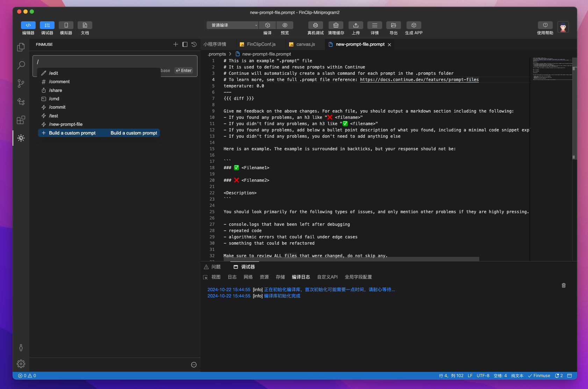Open the Search icon in activity bar
Viewport: 588px width, 389px height.
(21, 65)
